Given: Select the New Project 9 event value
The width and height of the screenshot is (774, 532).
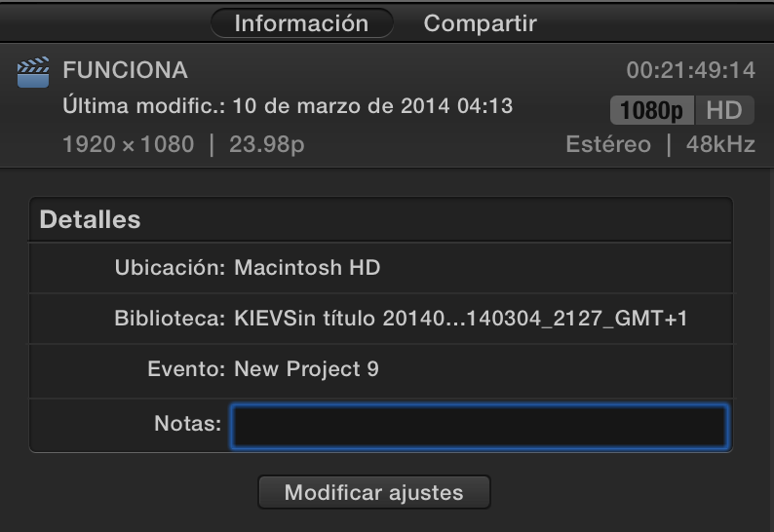Looking at the screenshot, I should (x=306, y=369).
